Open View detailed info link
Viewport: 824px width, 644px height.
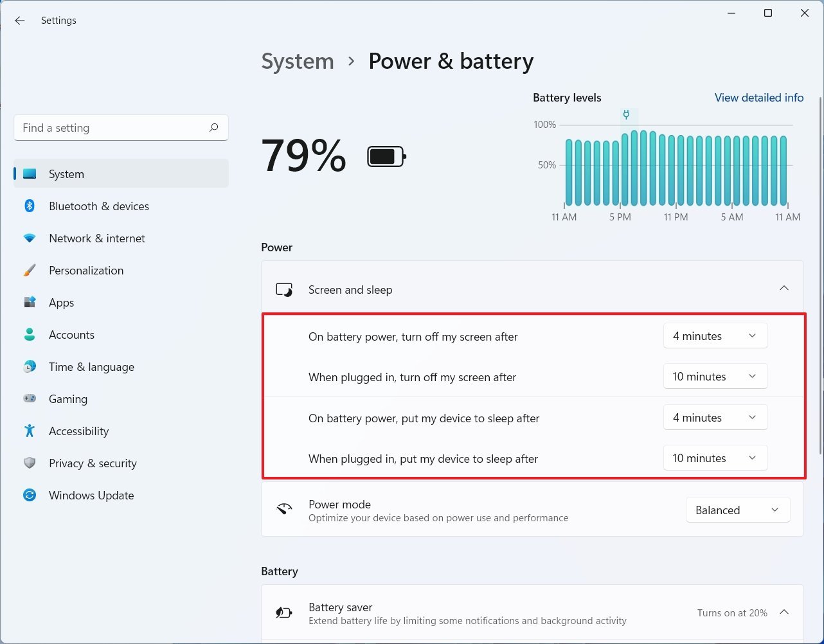[x=759, y=98]
